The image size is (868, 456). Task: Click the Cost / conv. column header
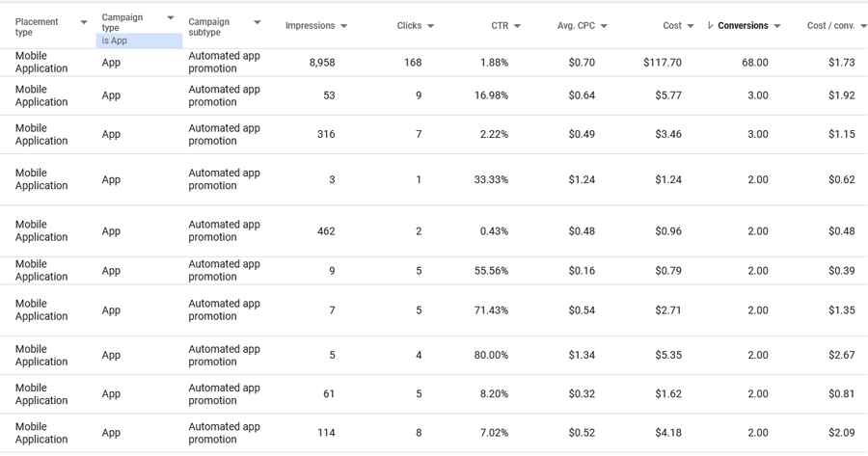pyautogui.click(x=830, y=26)
